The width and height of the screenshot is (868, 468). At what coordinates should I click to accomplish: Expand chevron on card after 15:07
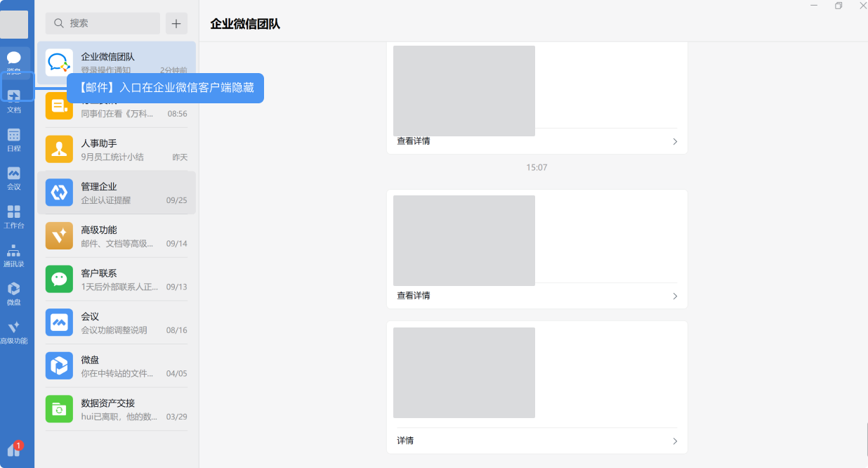point(675,297)
